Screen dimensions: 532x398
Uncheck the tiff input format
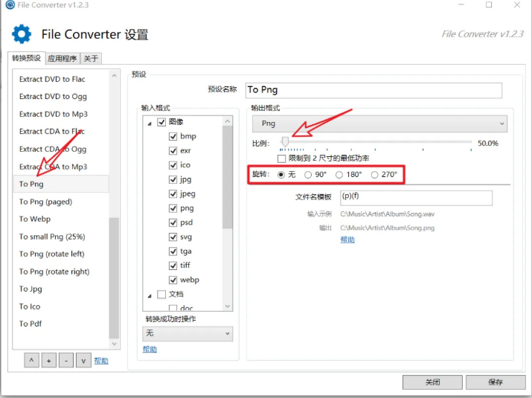173,266
